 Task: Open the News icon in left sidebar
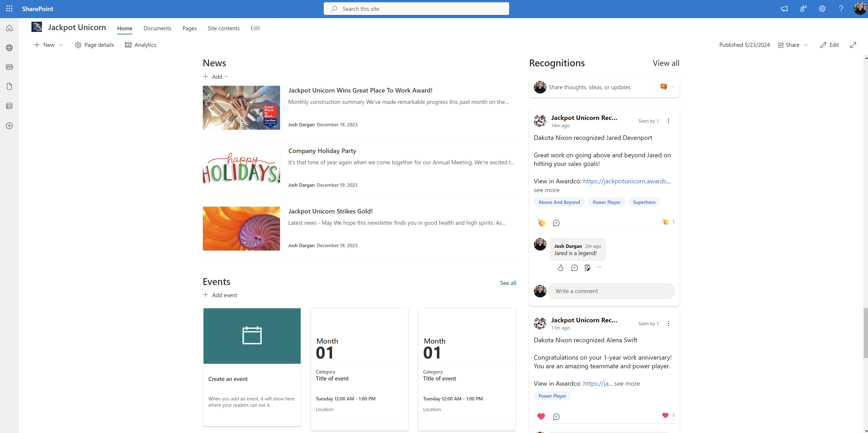pos(9,67)
